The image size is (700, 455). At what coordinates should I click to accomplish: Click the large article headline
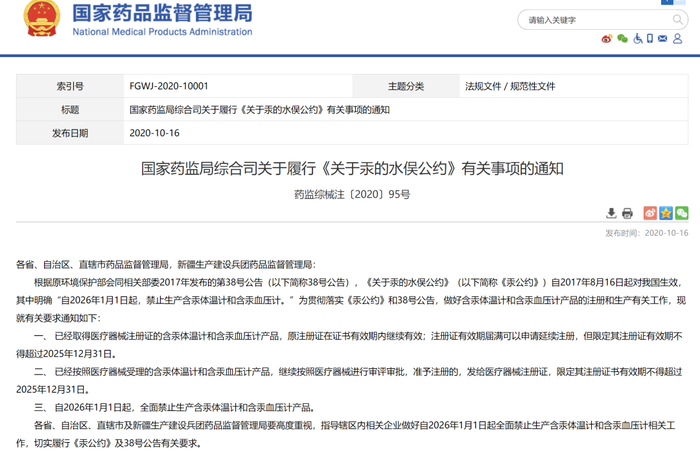click(x=352, y=168)
